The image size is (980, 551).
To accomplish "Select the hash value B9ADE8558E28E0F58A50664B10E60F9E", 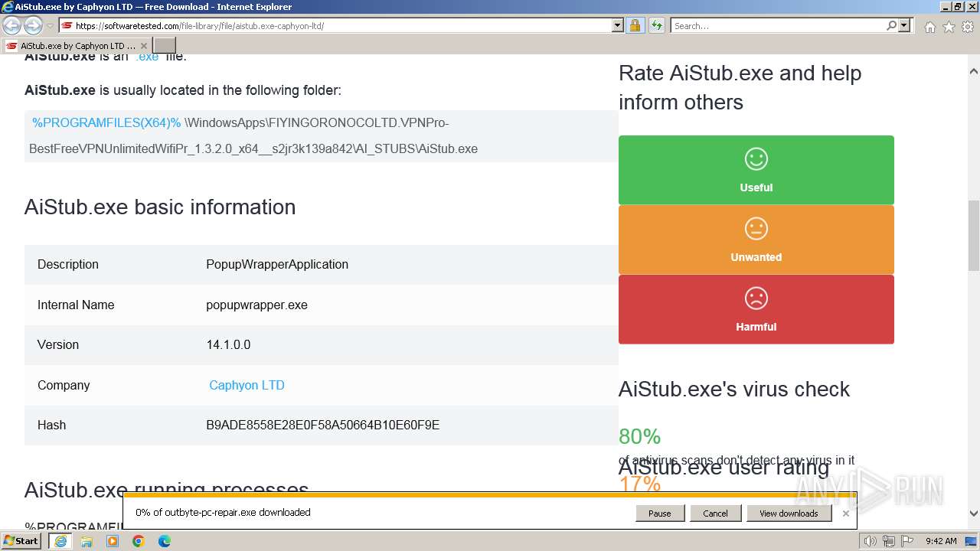I will [x=323, y=425].
